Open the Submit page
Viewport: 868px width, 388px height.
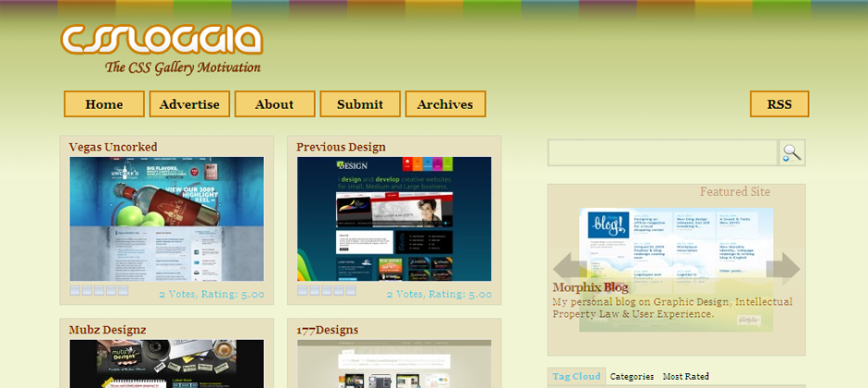pyautogui.click(x=360, y=104)
